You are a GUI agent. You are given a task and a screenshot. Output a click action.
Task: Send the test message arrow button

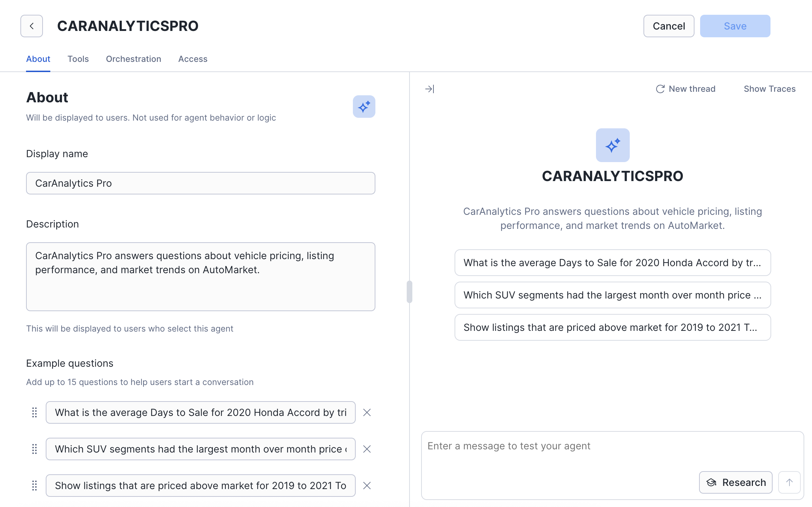click(x=789, y=482)
